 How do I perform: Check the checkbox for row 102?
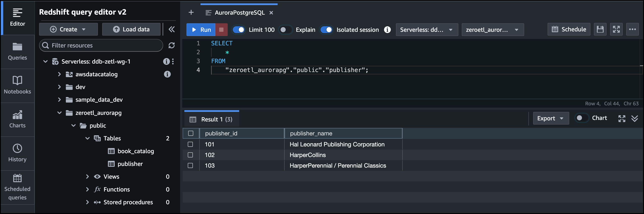click(190, 155)
